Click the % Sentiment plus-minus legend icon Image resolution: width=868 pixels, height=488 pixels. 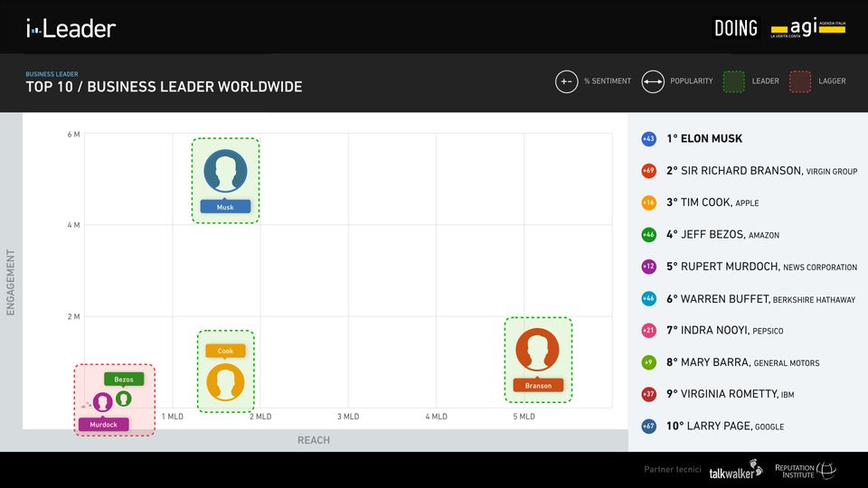tap(566, 81)
